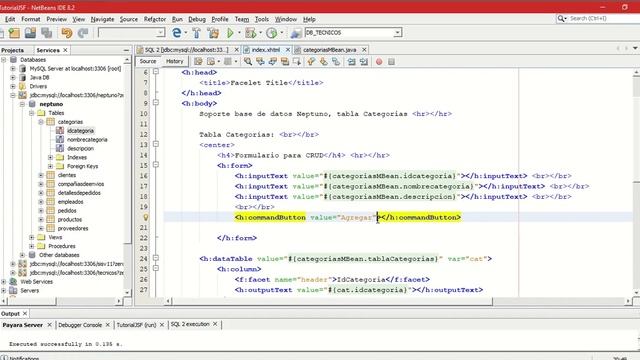
Task: Click the search magnifier icon at top right
Action: click(x=562, y=19)
